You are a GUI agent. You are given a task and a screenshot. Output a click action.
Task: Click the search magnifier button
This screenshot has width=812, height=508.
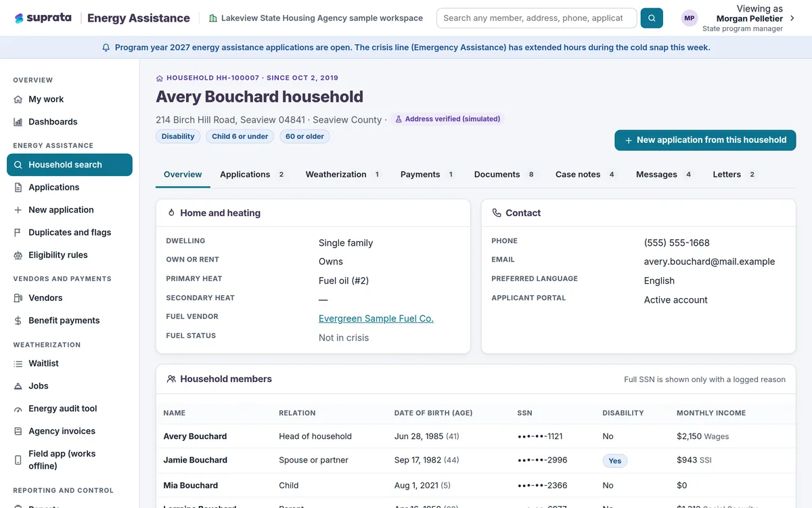[652, 18]
